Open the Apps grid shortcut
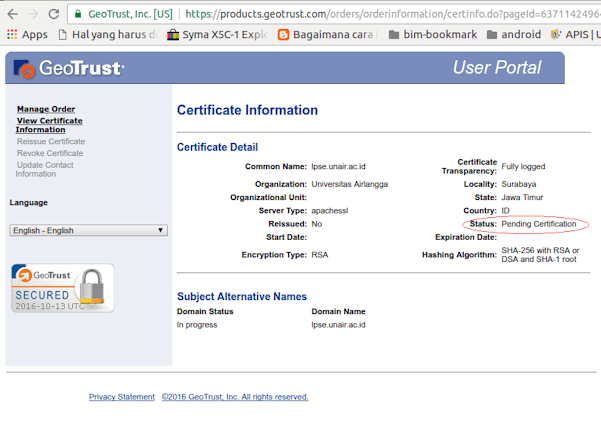The image size is (601, 421). click(27, 34)
